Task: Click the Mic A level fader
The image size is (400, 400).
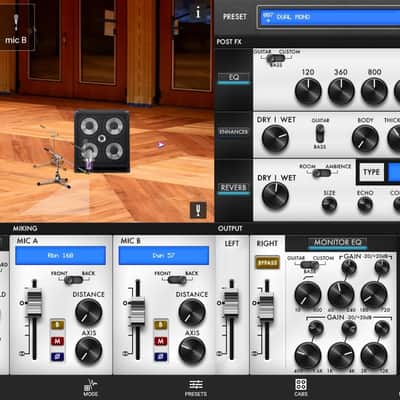Action: click(x=34, y=303)
